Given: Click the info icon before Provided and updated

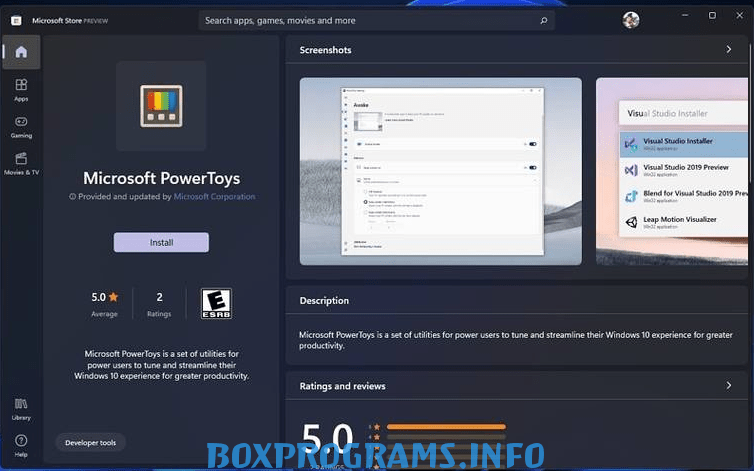Looking at the screenshot, I should pos(72,196).
